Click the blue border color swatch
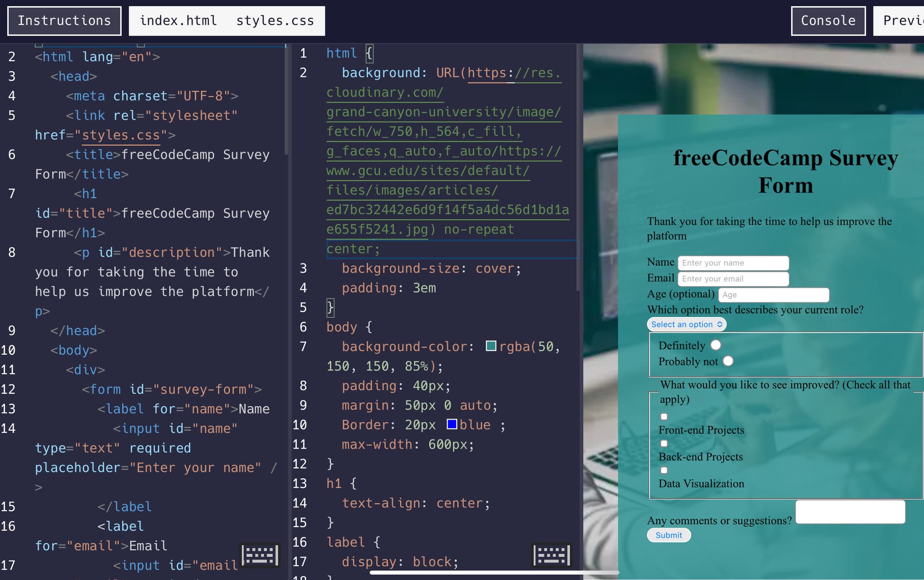Viewport: 924px width, 580px height. tap(451, 424)
